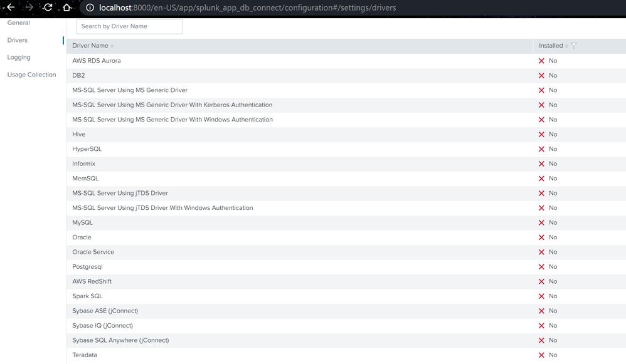Click the red X status for Oracle Service

point(541,252)
